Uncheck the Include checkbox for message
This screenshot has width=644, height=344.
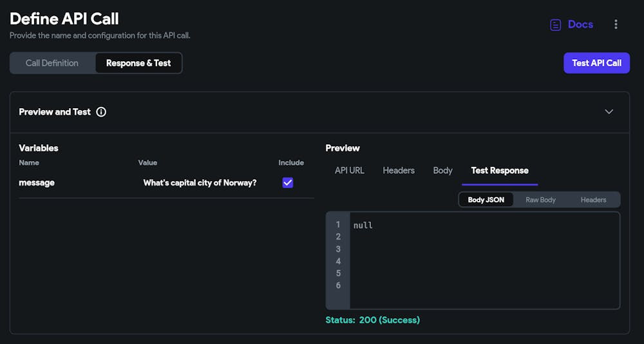(288, 183)
